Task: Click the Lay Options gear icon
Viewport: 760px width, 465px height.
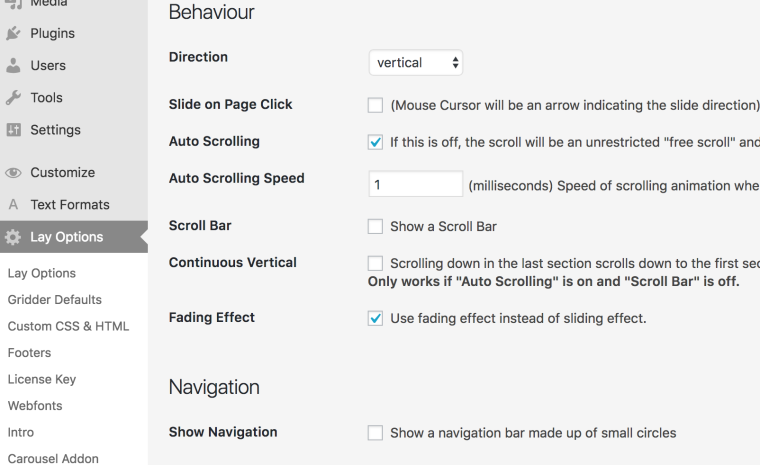Action: 14,237
